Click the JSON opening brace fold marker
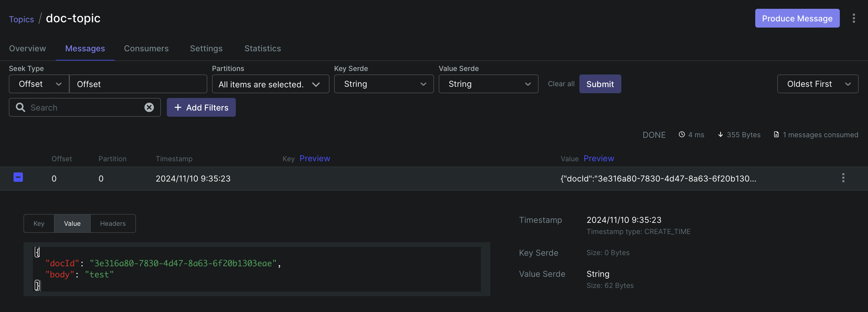This screenshot has height=312, width=868. (37, 252)
